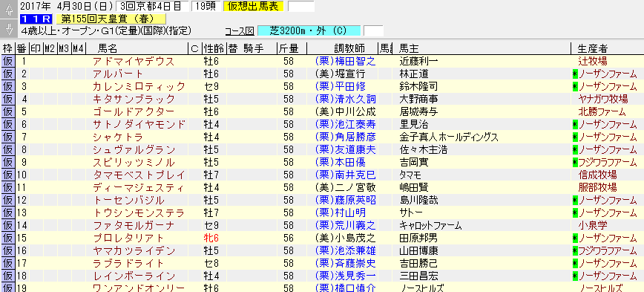The image size is (644, 292).
Task: Click the 印 mark cell for horse 3
Action: pos(36,87)
